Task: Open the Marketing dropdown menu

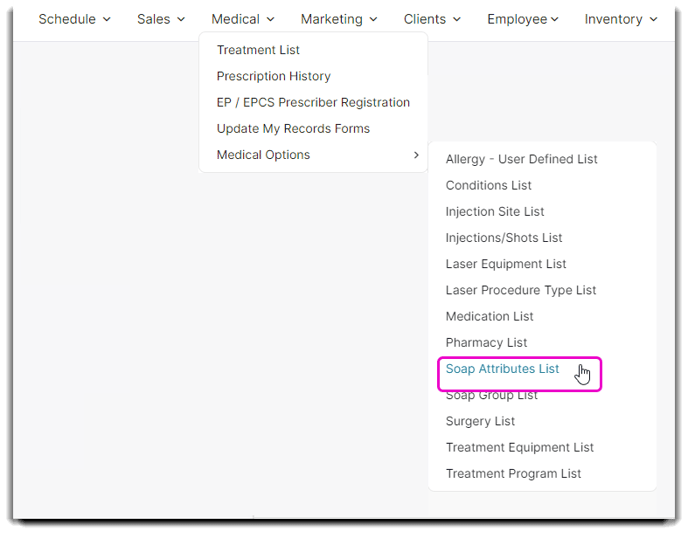Action: tap(339, 19)
